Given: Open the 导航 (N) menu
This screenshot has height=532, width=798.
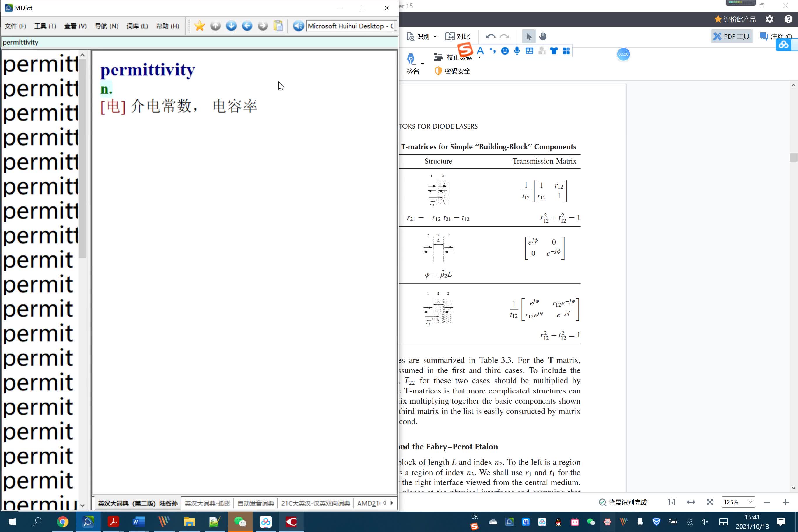Looking at the screenshot, I should [106, 26].
